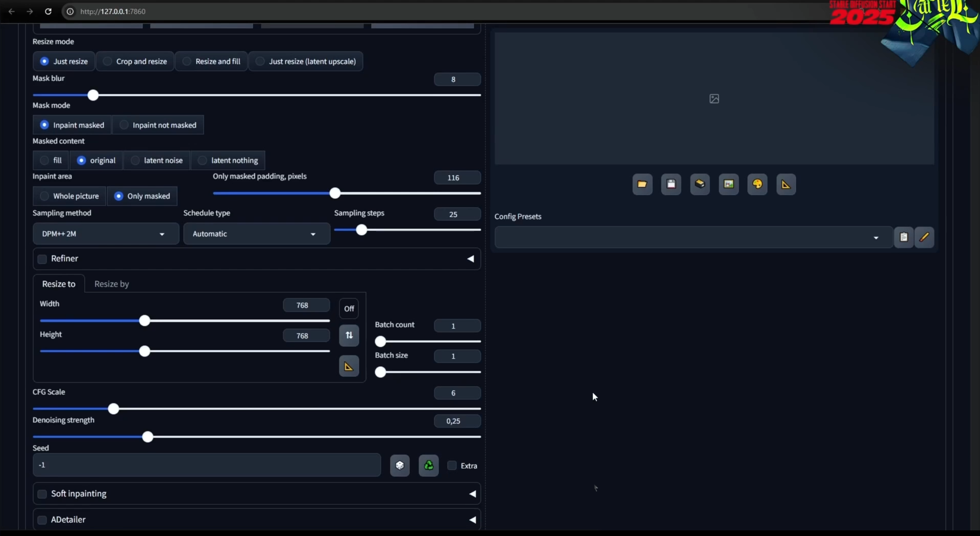The width and height of the screenshot is (980, 536).
Task: Edit config presets with pencil icon
Action: [x=924, y=237]
